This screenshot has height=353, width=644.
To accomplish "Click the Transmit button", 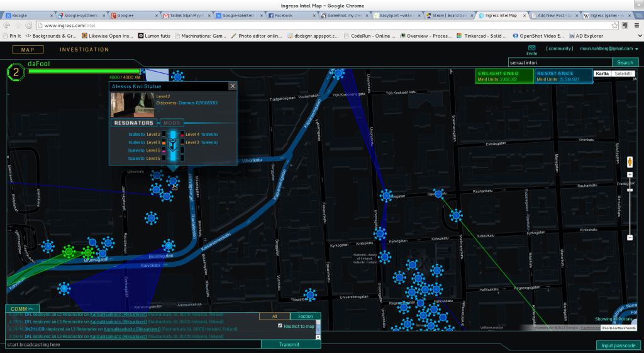I will [289, 344].
